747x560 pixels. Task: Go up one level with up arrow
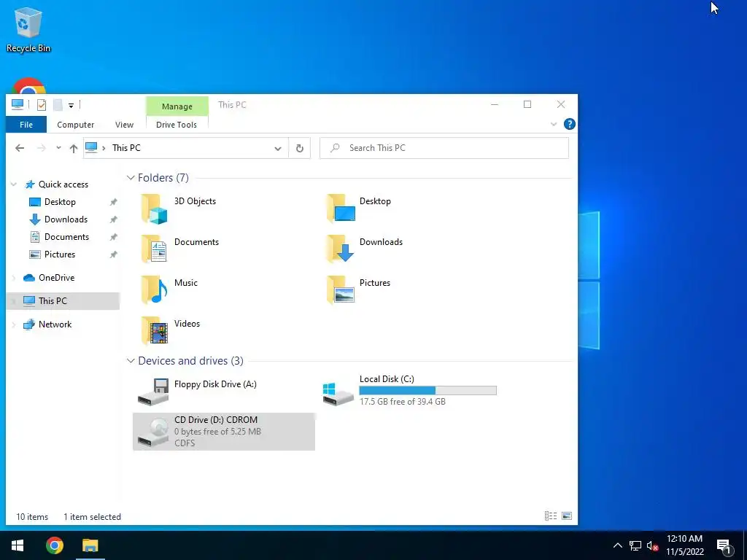[x=74, y=148]
